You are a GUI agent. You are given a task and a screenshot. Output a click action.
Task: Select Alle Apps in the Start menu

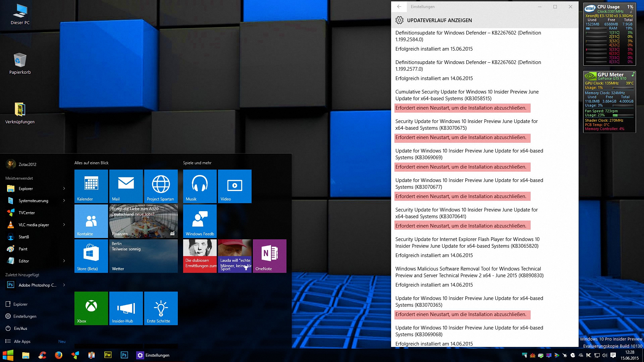[22, 342]
